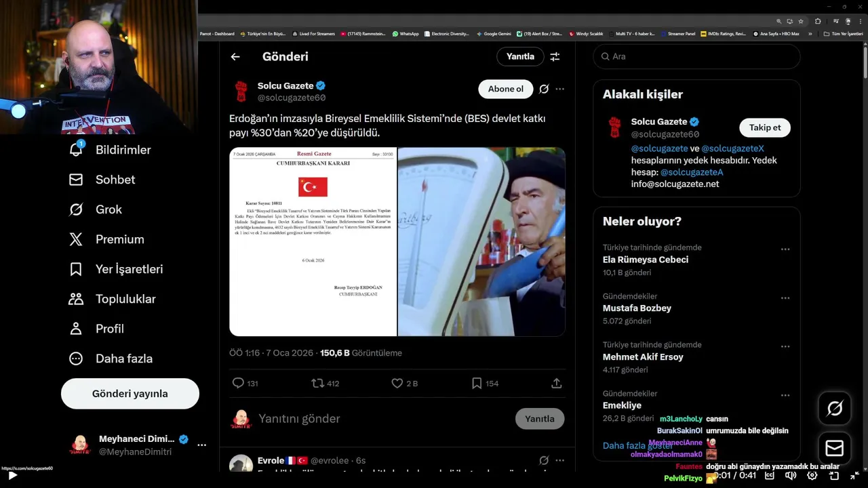Focus the Ara search field
This screenshot has width=868, height=488.
point(697,57)
